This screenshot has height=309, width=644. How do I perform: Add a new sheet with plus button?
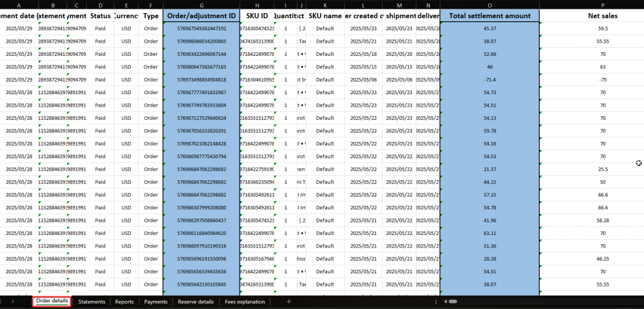coord(289,302)
